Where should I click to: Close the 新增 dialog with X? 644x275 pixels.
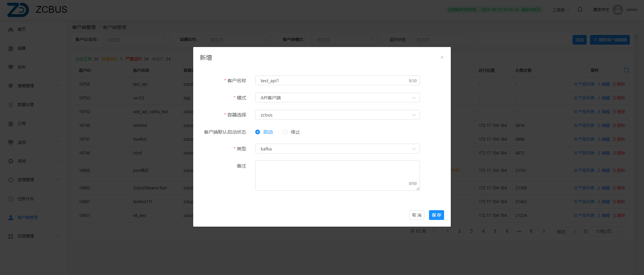pyautogui.click(x=442, y=57)
